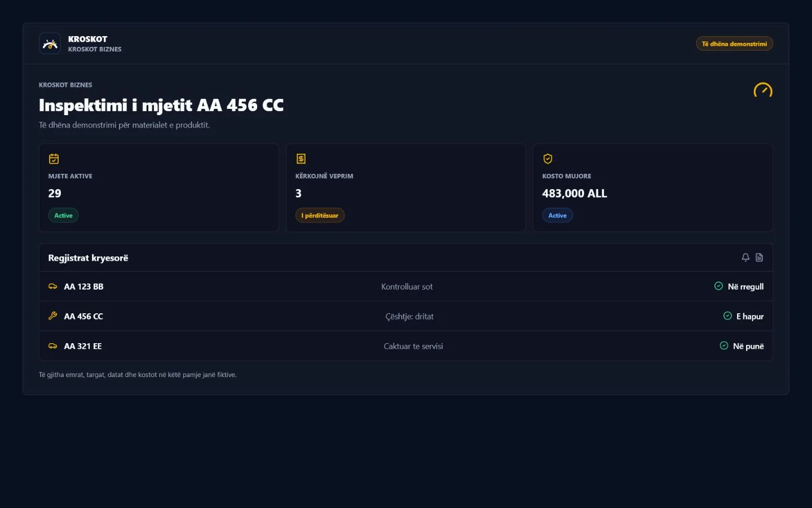Click the shield-check icon in Kosto Mujore card
Viewport: 812px width, 508px height.
pos(548,159)
